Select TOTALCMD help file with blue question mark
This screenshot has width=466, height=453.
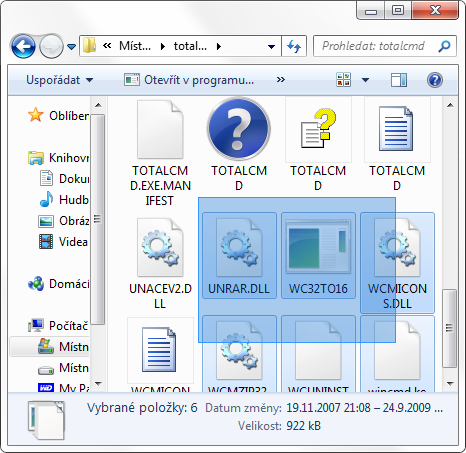tap(239, 145)
